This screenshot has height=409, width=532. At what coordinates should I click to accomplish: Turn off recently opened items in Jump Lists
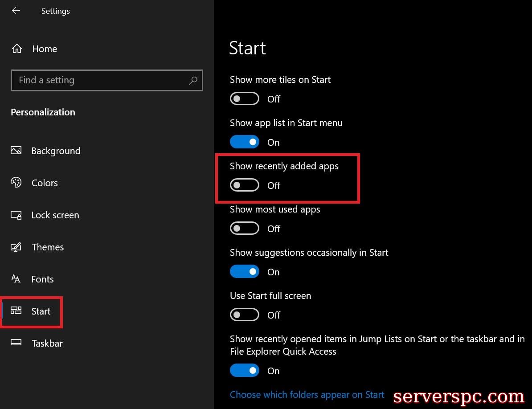[x=244, y=371]
